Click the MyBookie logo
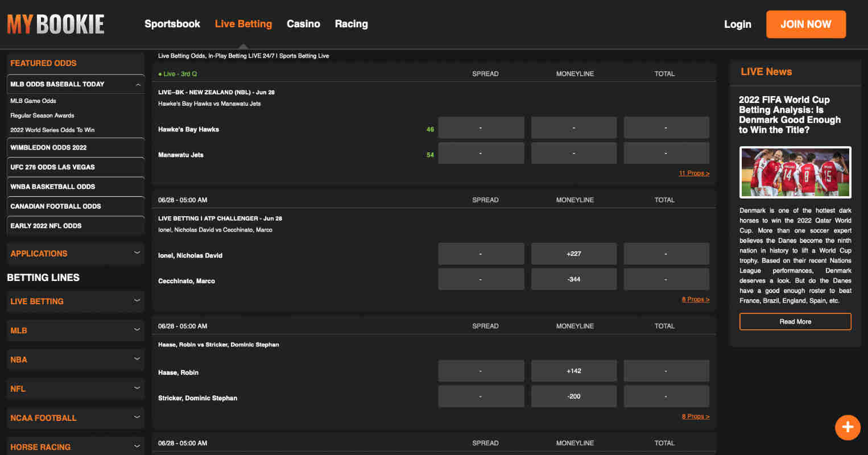 pyautogui.click(x=56, y=24)
